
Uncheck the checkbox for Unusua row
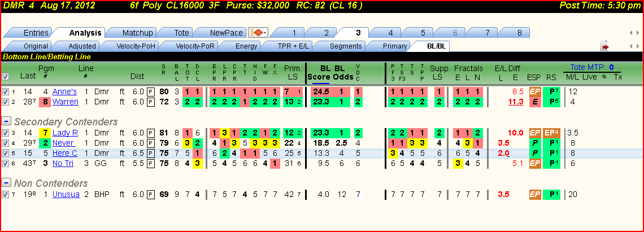click(5, 195)
